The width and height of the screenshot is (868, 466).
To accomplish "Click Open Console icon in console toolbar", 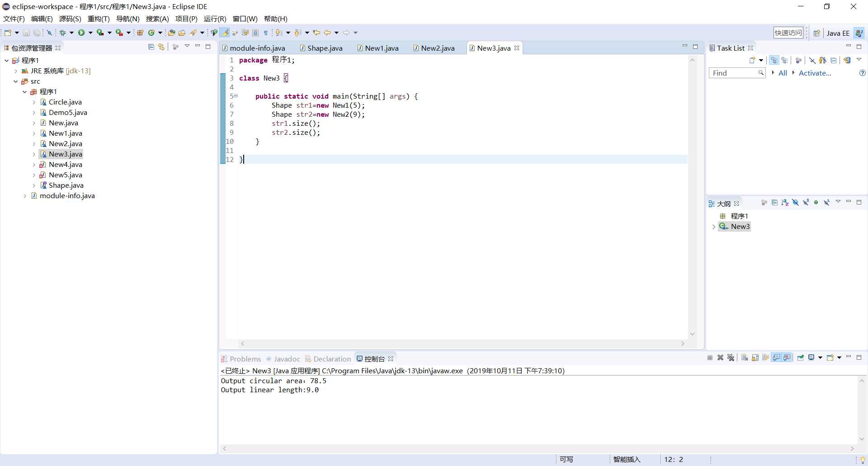I will click(x=830, y=358).
